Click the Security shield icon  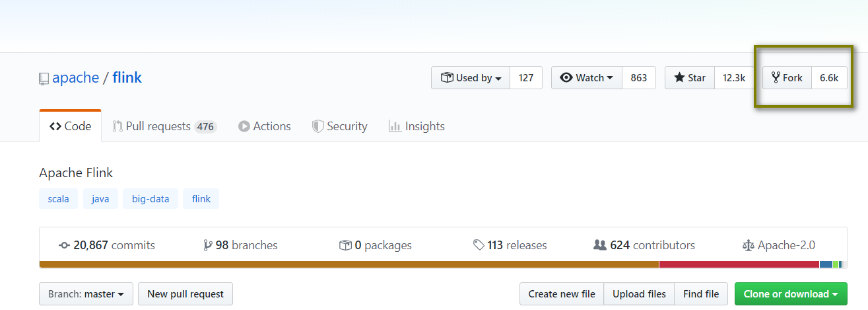tap(317, 126)
